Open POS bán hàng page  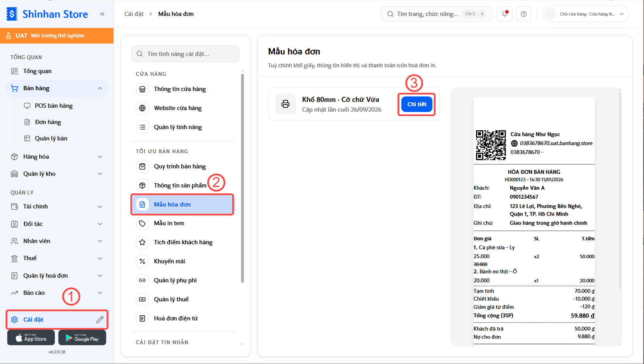point(54,106)
